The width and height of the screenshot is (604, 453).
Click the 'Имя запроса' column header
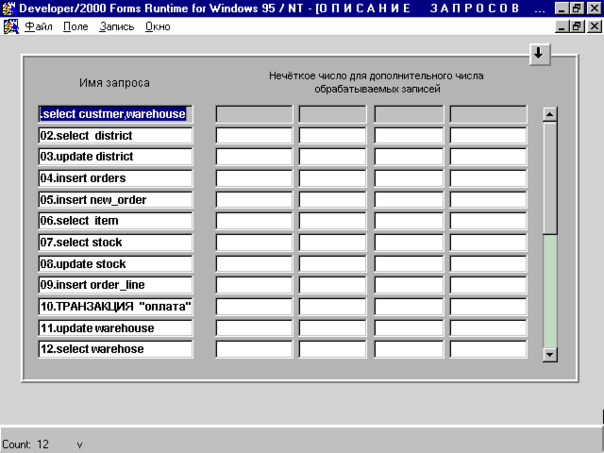pos(114,83)
